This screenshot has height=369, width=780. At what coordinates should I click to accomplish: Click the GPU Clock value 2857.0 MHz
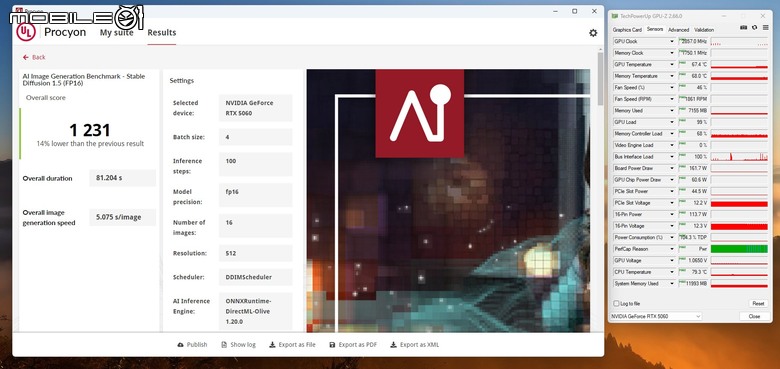point(693,41)
